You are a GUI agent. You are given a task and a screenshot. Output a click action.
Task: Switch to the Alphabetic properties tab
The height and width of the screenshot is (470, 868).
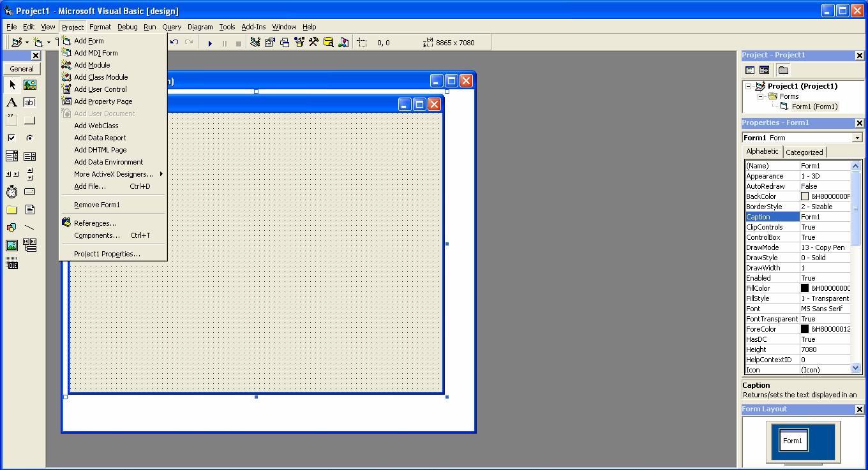(763, 151)
